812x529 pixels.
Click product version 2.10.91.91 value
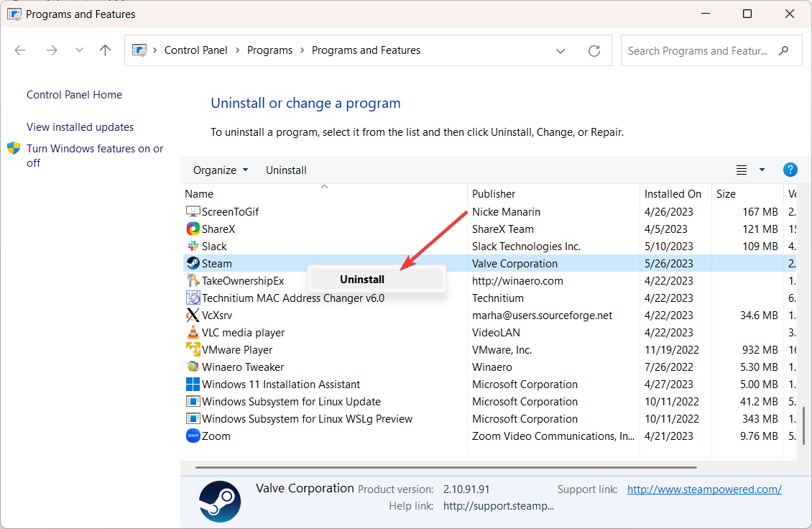pyautogui.click(x=466, y=489)
